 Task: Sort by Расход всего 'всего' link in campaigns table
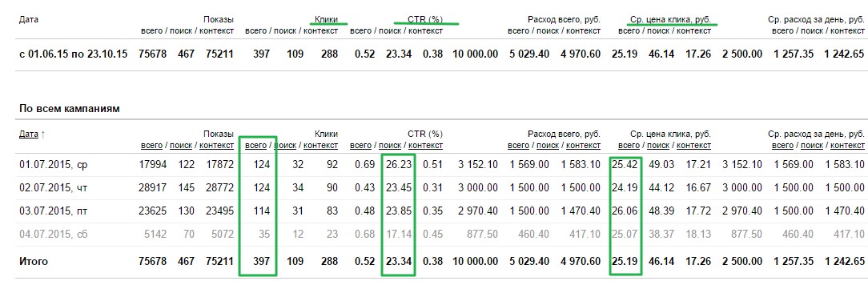click(x=519, y=145)
